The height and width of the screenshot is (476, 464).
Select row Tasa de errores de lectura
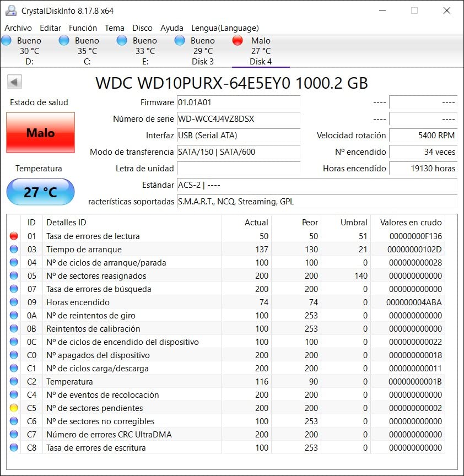point(225,236)
